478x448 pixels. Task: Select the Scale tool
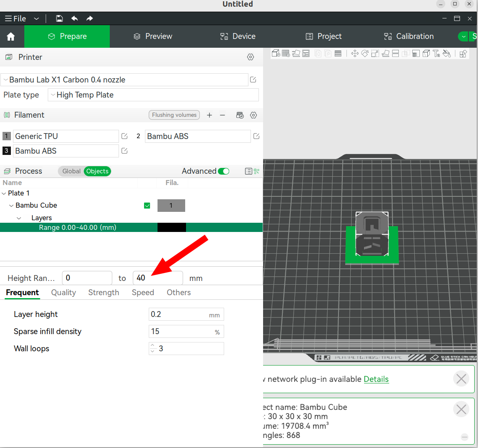click(375, 54)
